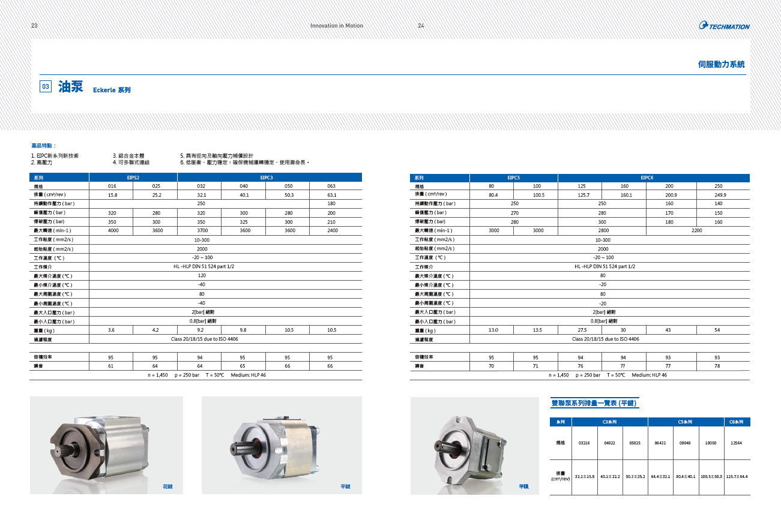Select noise value 61
Screen dimensions: 781x532
pyautogui.click(x=111, y=366)
